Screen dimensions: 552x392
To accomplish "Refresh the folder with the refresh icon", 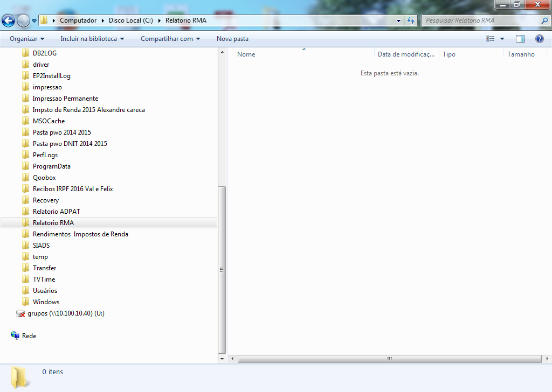I will pos(410,21).
